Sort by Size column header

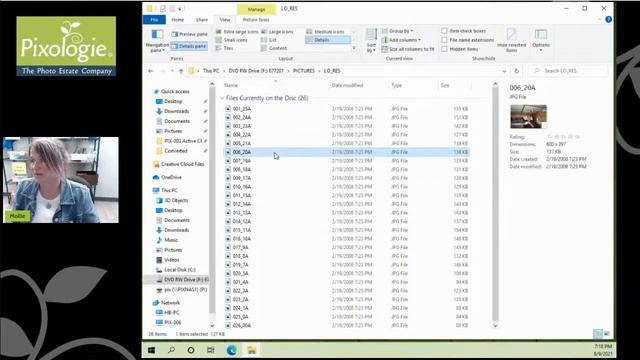pos(454,85)
